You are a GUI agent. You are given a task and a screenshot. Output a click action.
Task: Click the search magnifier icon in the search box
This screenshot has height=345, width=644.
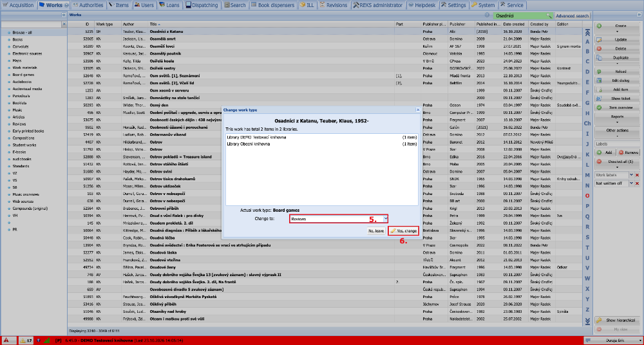(549, 16)
